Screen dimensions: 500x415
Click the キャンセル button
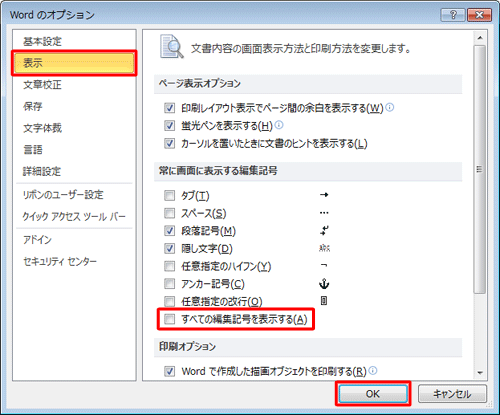[x=452, y=394]
